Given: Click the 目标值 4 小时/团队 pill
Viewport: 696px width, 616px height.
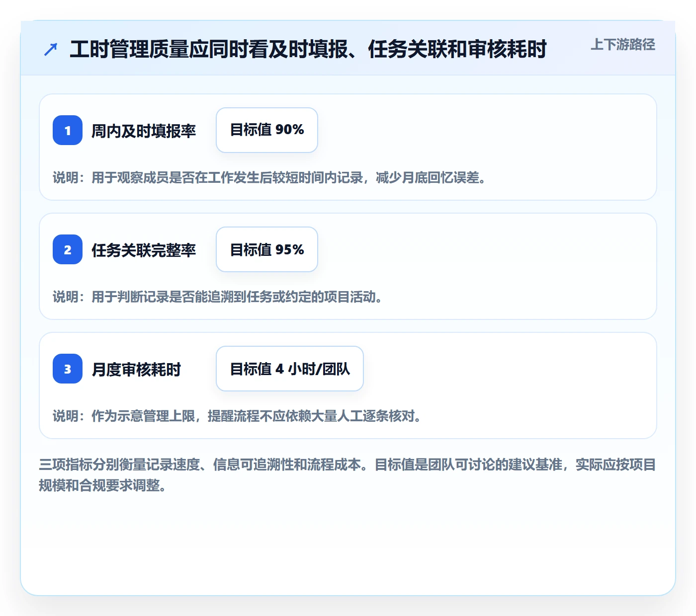Looking at the screenshot, I should [290, 369].
